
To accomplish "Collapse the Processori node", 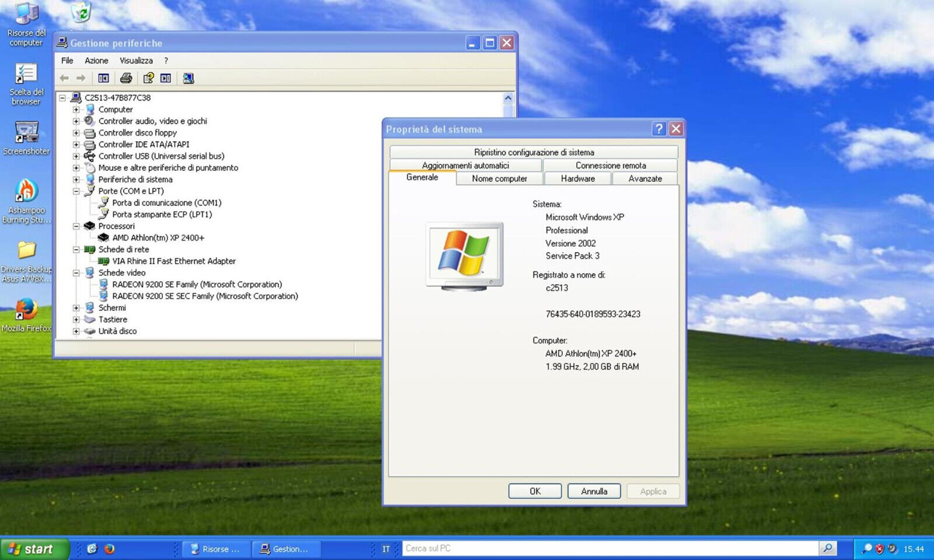I will pos(76,226).
